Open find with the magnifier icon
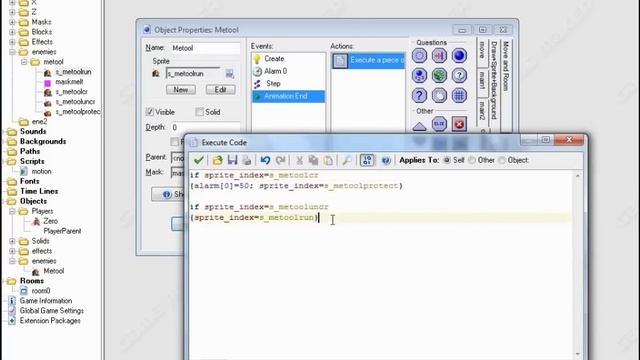Image resolution: width=640 pixels, height=360 pixels. (347, 160)
